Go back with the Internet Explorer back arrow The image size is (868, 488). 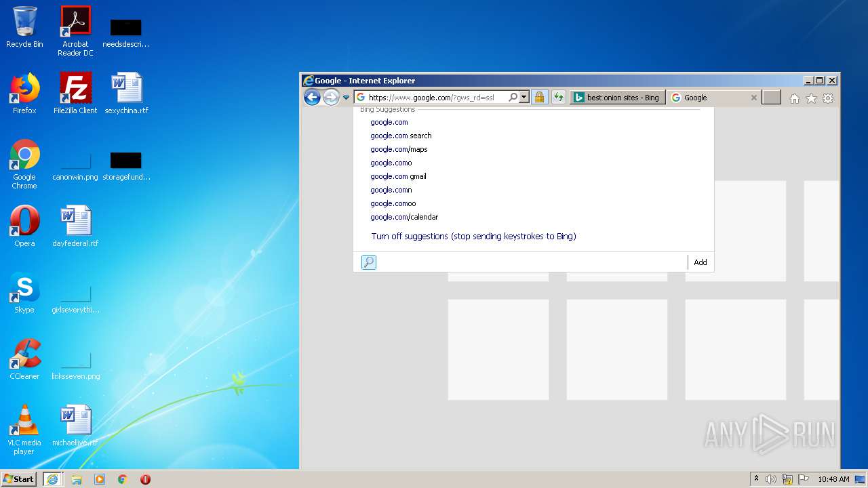coord(312,97)
